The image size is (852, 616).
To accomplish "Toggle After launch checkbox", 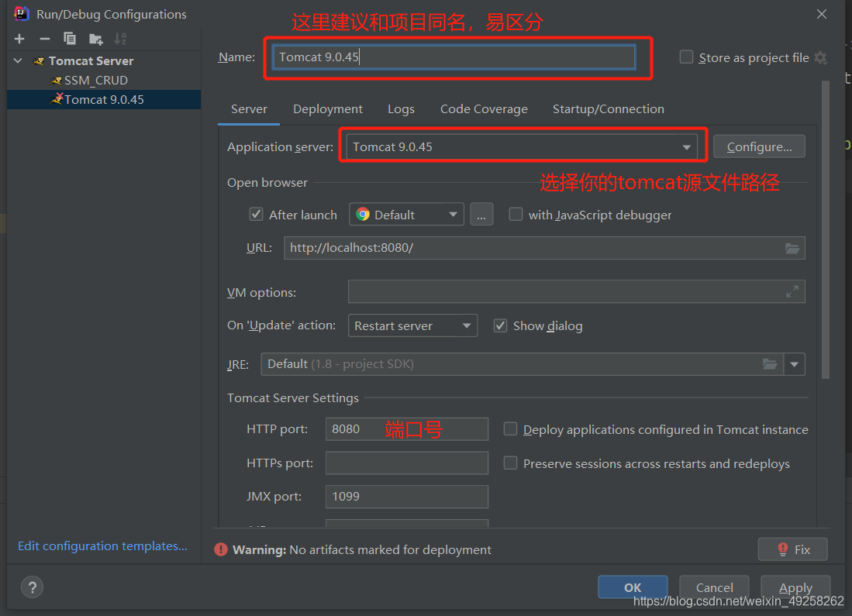I will tap(256, 215).
